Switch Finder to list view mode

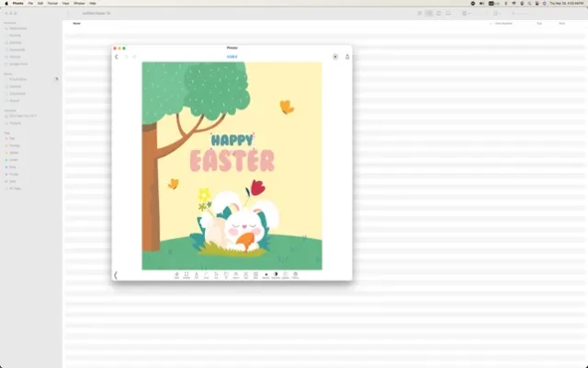coord(429,13)
